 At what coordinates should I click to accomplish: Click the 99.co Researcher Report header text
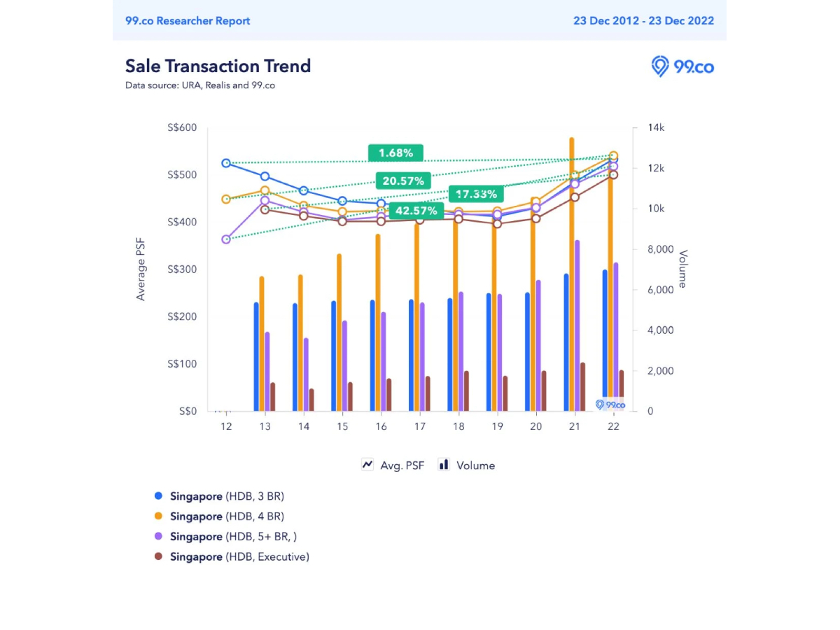click(188, 20)
